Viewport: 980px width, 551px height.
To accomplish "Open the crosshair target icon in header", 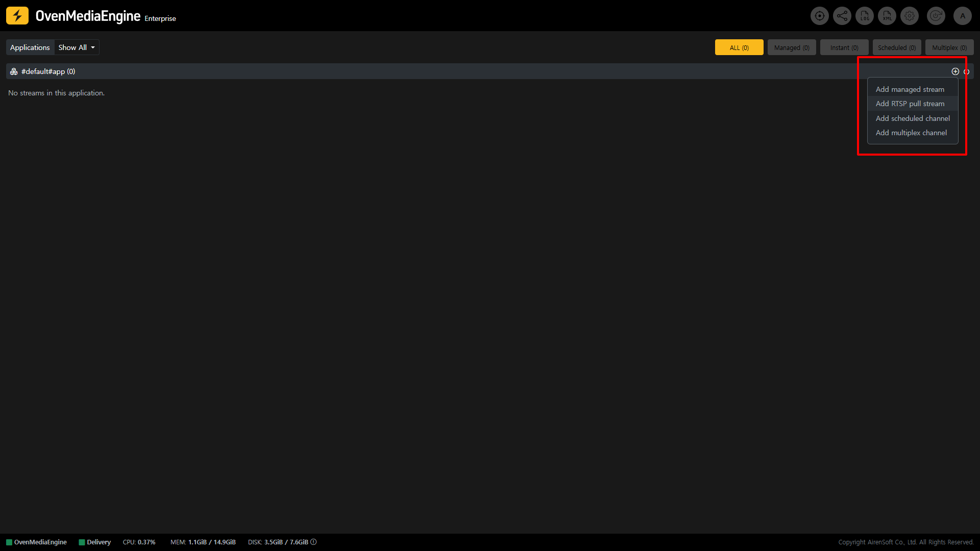I will (x=819, y=16).
